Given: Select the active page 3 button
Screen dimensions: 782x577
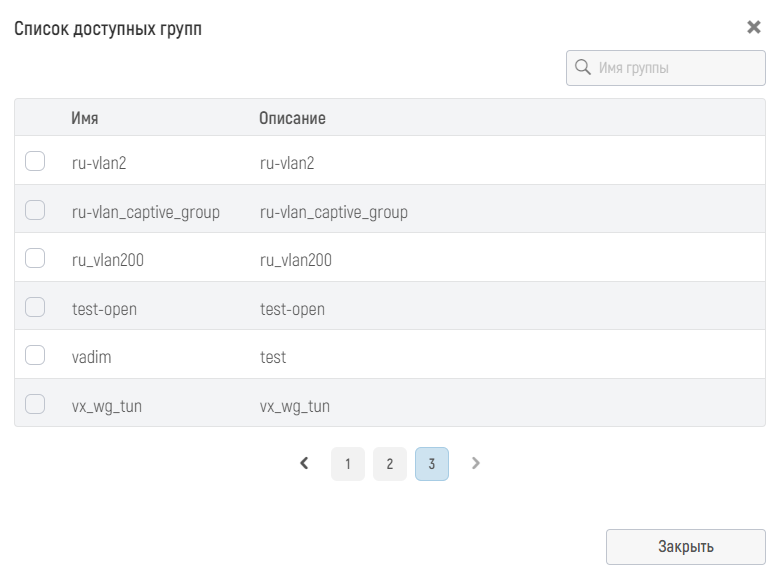Looking at the screenshot, I should pyautogui.click(x=431, y=464).
